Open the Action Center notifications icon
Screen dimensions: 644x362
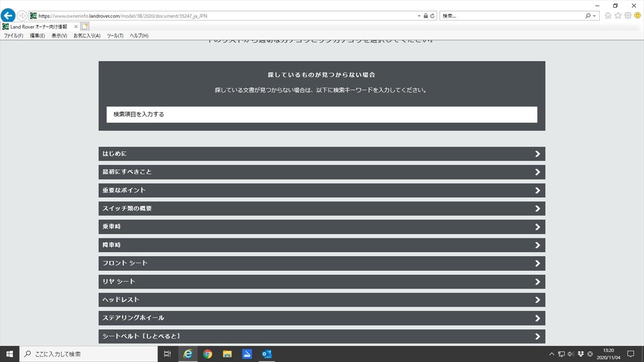pyautogui.click(x=631, y=354)
